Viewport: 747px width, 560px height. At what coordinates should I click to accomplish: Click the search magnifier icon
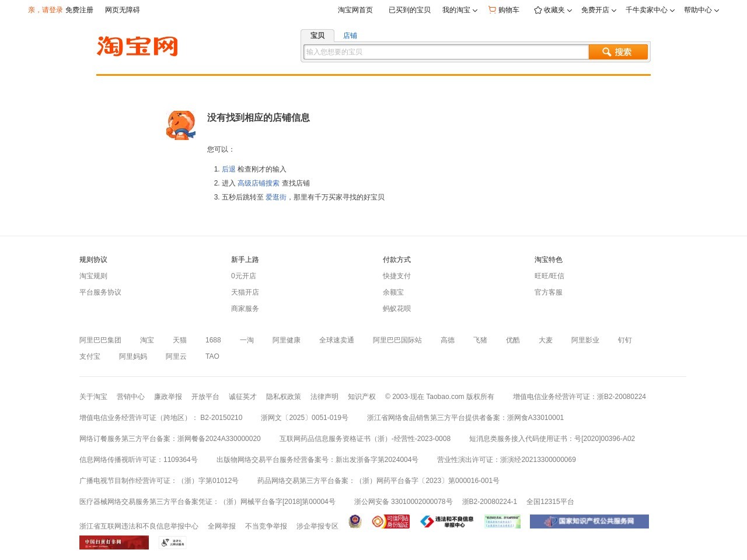(x=607, y=52)
